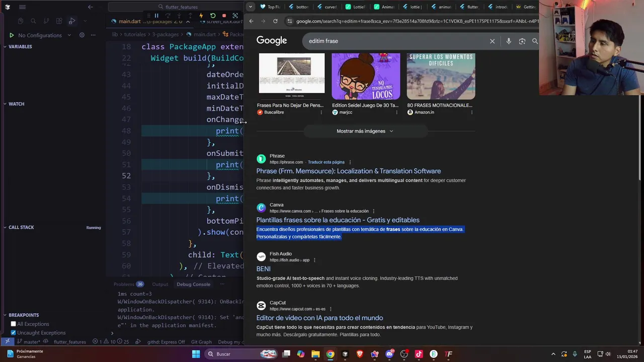Image resolution: width=644 pixels, height=362 pixels.
Task: Open options menu for CapCut result
Action: pyautogui.click(x=331, y=309)
